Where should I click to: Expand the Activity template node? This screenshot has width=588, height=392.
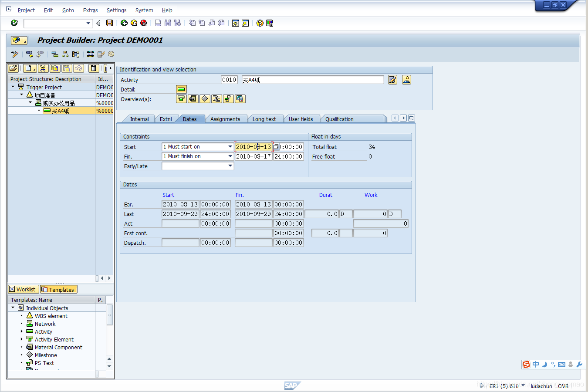point(21,331)
